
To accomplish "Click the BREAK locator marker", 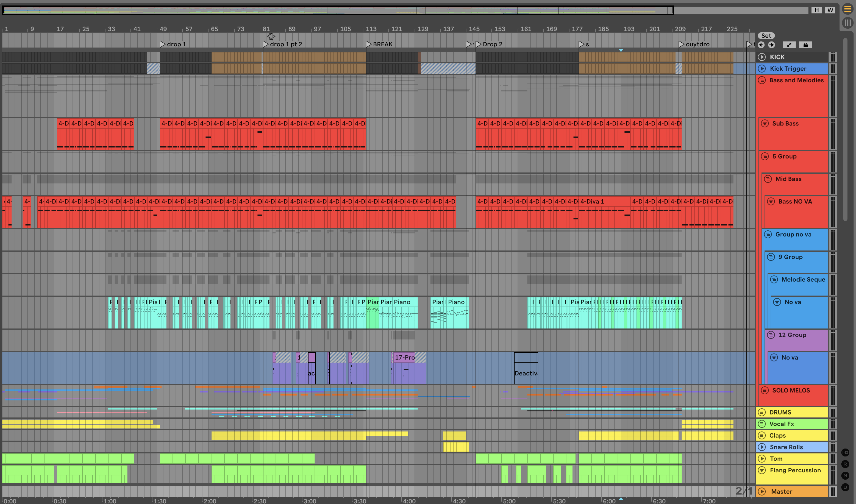I will tap(369, 44).
